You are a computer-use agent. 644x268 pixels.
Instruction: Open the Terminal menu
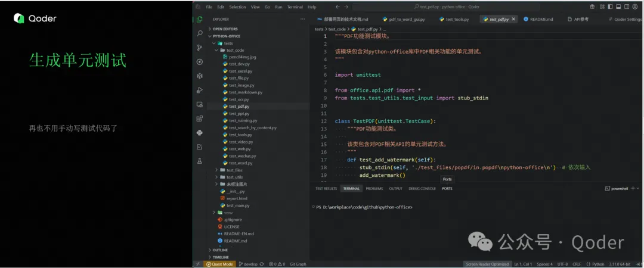pyautogui.click(x=295, y=7)
